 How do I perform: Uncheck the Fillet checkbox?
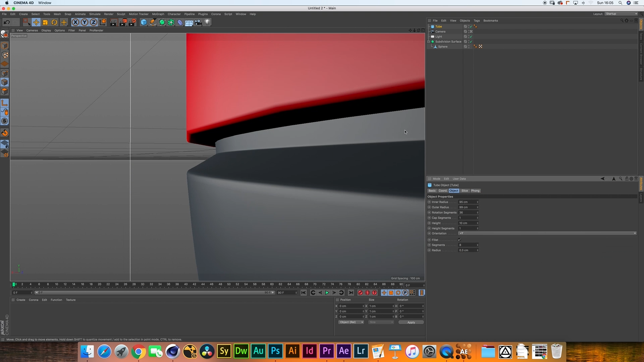tap(460, 240)
